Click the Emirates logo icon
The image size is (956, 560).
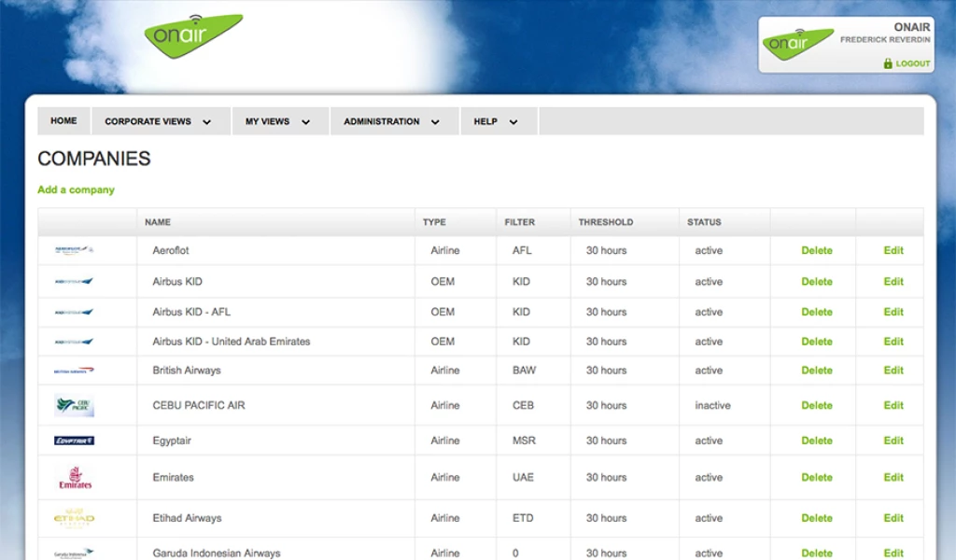coord(75,478)
